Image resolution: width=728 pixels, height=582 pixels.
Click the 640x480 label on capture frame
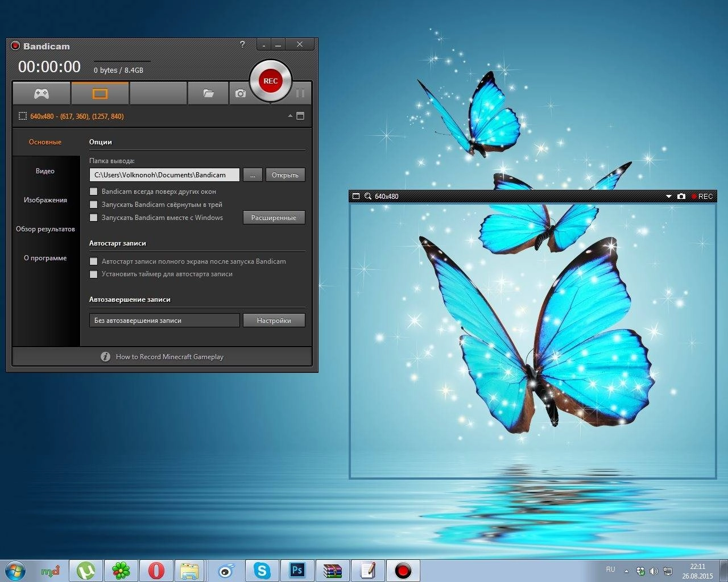coord(387,197)
